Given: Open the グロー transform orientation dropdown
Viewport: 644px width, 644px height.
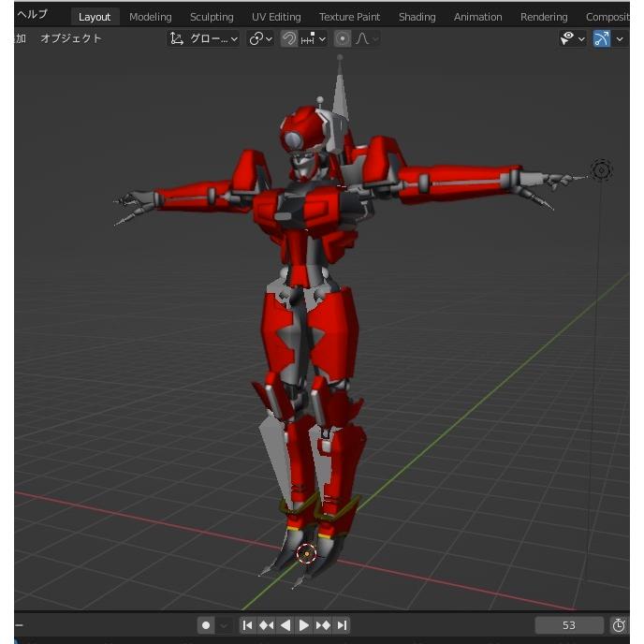Looking at the screenshot, I should [204, 39].
